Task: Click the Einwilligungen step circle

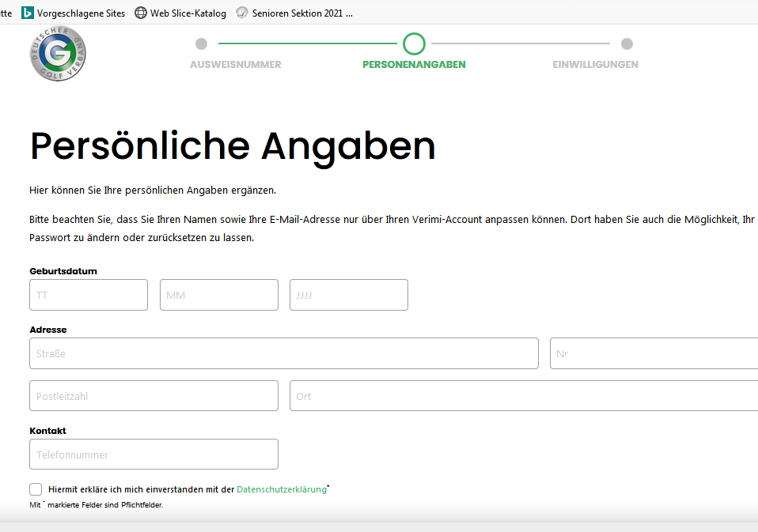Action: 627,43
